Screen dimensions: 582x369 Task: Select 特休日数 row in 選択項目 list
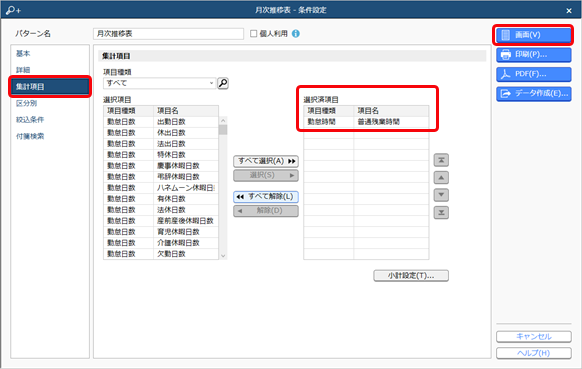(161, 155)
